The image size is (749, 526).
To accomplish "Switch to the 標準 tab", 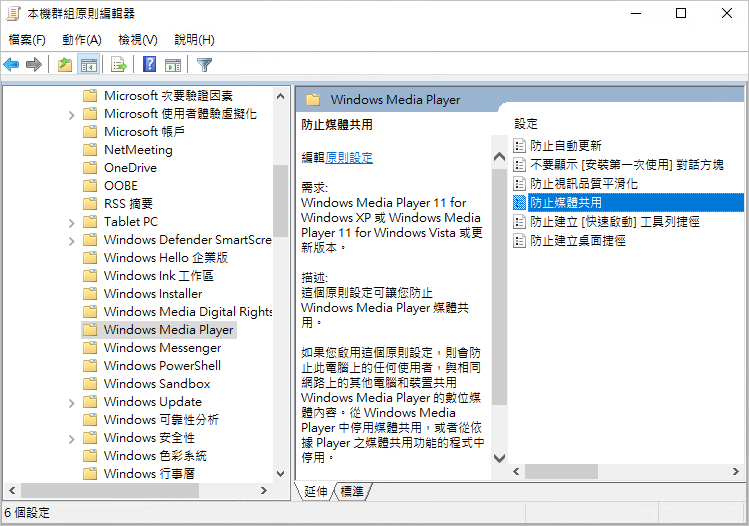I will coord(352,491).
